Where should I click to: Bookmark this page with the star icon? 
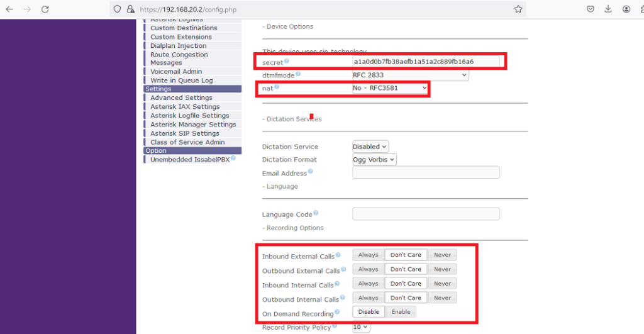pyautogui.click(x=518, y=9)
